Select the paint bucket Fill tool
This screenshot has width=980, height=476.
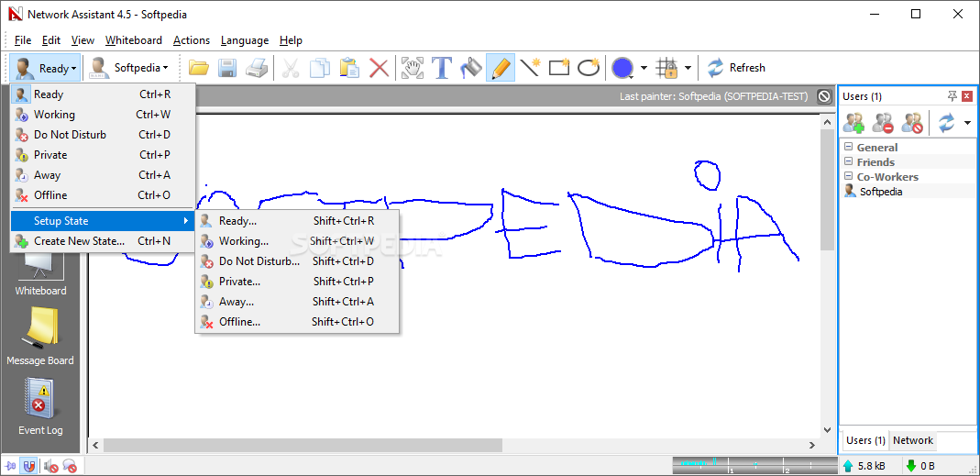(x=471, y=68)
